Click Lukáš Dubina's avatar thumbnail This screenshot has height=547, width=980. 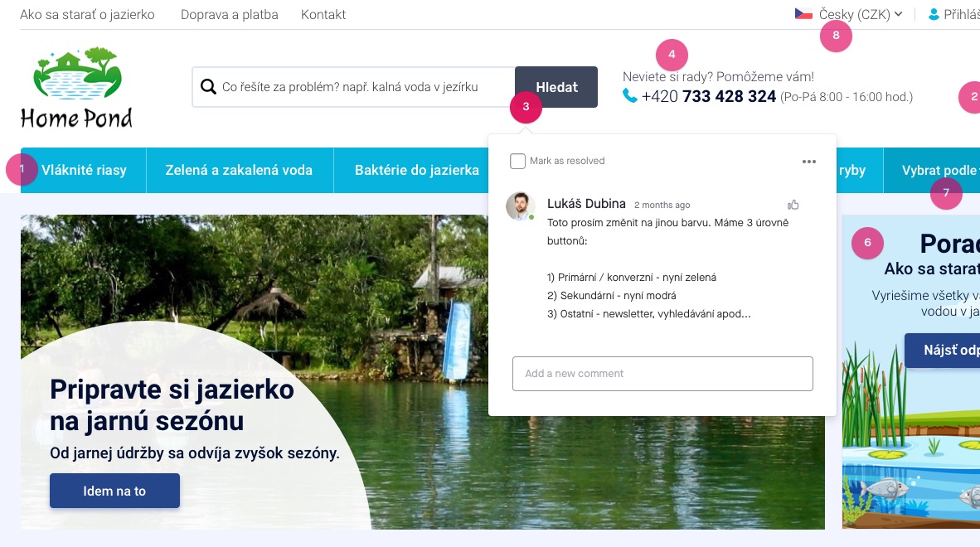[x=521, y=206]
